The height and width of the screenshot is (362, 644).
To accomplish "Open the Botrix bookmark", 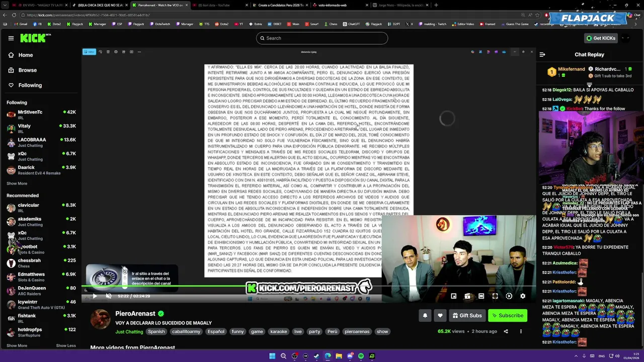I will [255, 24].
